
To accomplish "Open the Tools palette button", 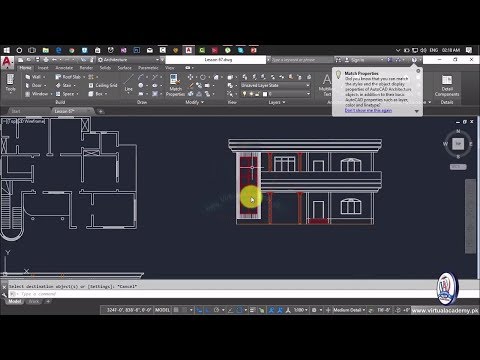I will [10, 83].
